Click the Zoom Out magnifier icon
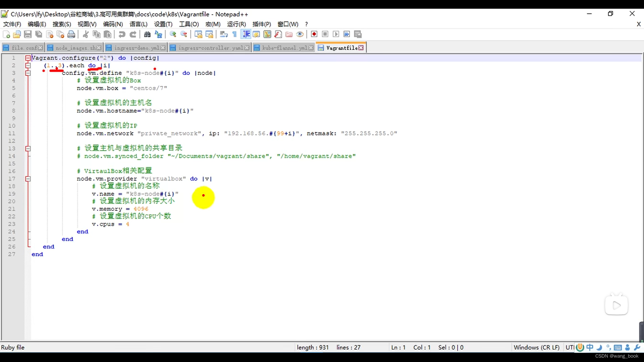Image resolution: width=644 pixels, height=362 pixels. pyautogui.click(x=184, y=34)
